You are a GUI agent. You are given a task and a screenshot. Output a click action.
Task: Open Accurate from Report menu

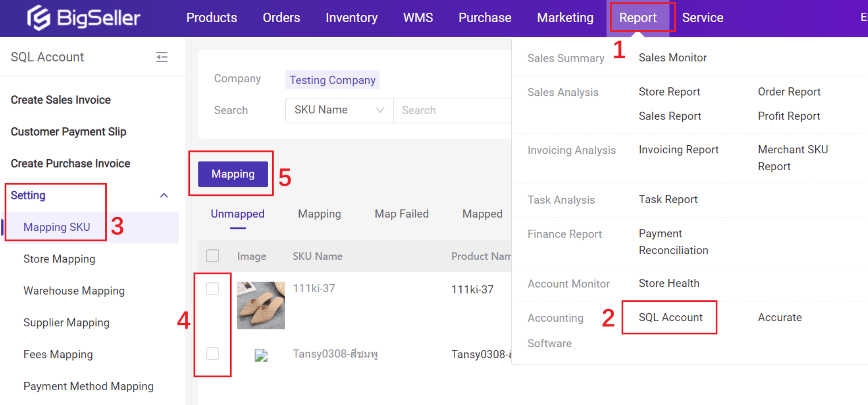point(780,318)
